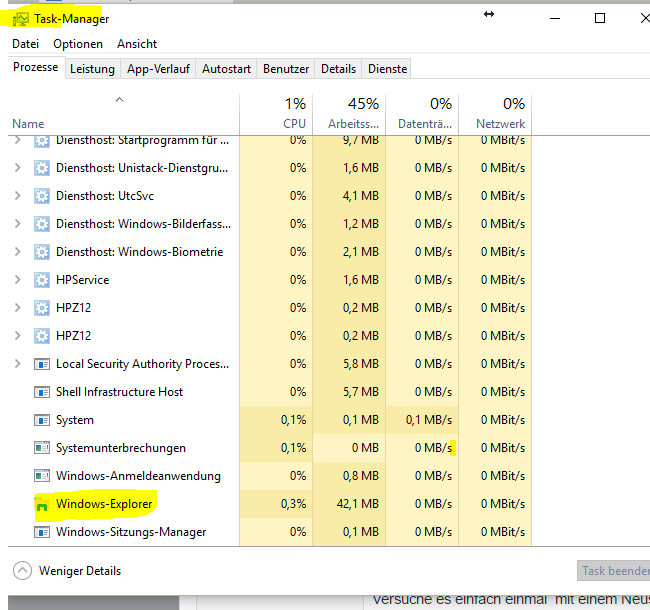This screenshot has width=650, height=610.
Task: Collapse view via Weniger Details arrow icon
Action: [x=22, y=571]
